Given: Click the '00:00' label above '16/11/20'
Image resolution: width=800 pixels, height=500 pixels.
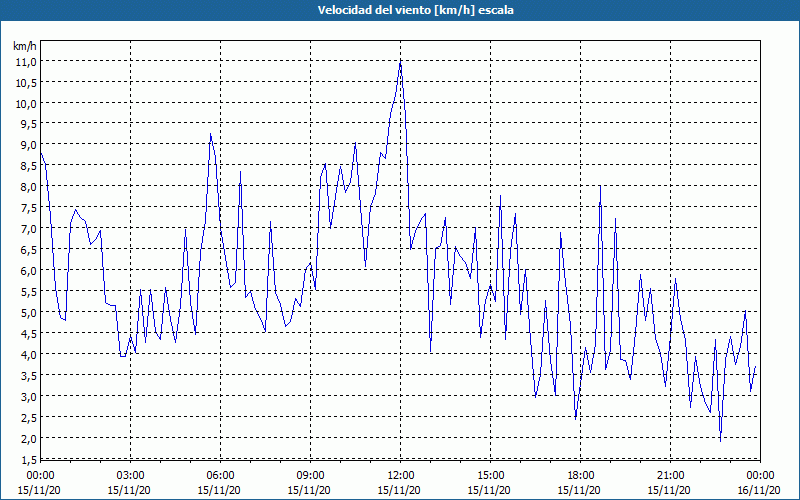Looking at the screenshot, I should pyautogui.click(x=760, y=476).
